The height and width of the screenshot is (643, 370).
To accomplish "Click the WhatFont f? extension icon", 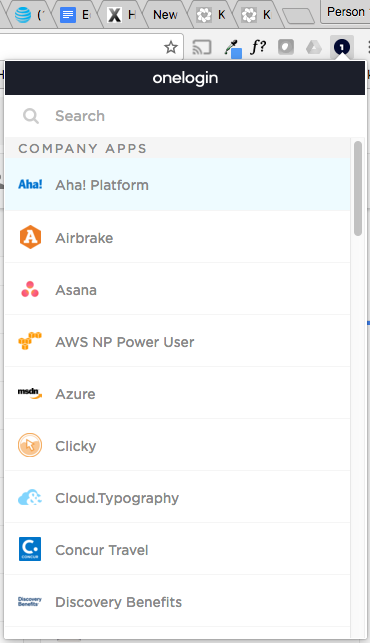I will 258,47.
